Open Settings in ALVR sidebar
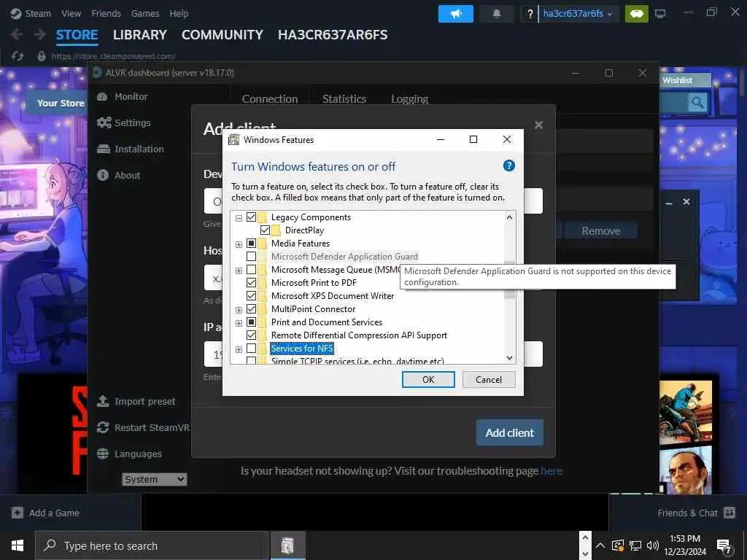The height and width of the screenshot is (560, 747). click(x=124, y=122)
